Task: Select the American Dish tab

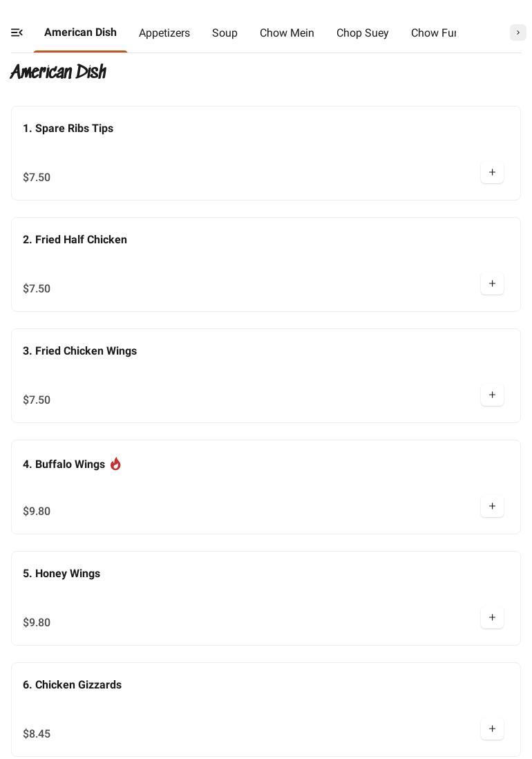Action: 80,32
